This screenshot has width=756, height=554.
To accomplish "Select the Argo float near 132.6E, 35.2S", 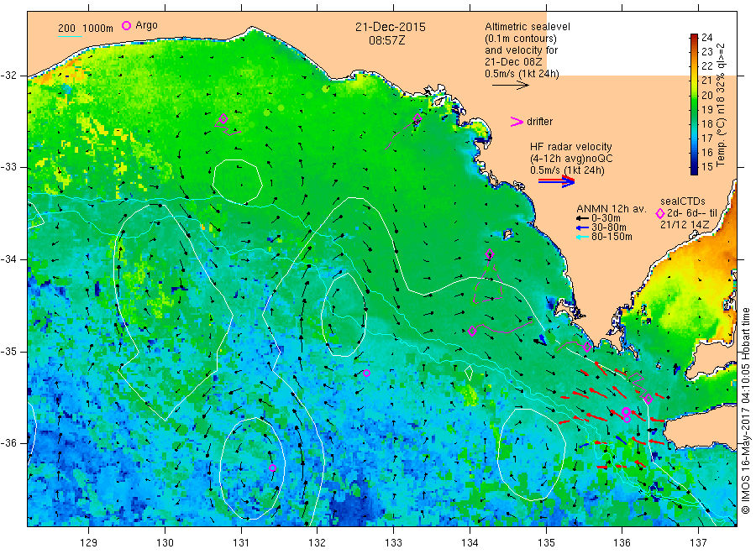I will coord(366,373).
